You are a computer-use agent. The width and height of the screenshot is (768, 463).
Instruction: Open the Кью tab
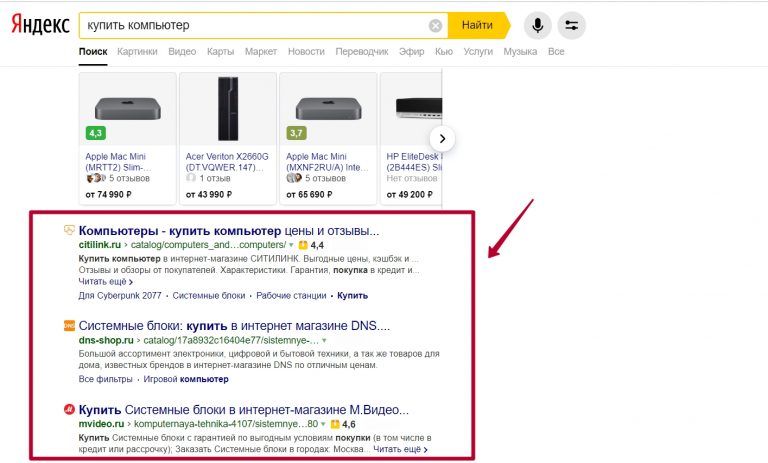coord(444,51)
